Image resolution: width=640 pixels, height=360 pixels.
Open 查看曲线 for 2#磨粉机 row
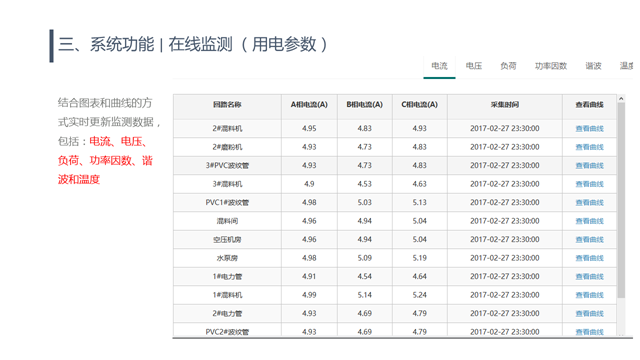[x=589, y=147]
